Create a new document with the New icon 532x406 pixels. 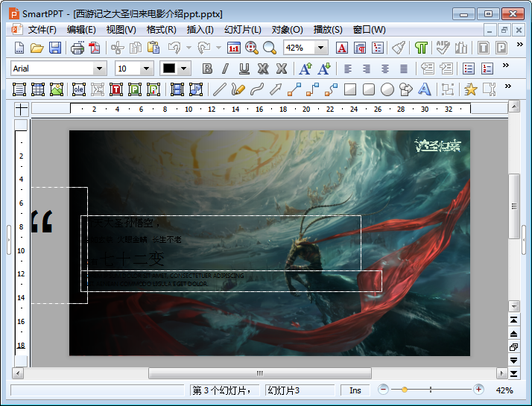[19, 48]
